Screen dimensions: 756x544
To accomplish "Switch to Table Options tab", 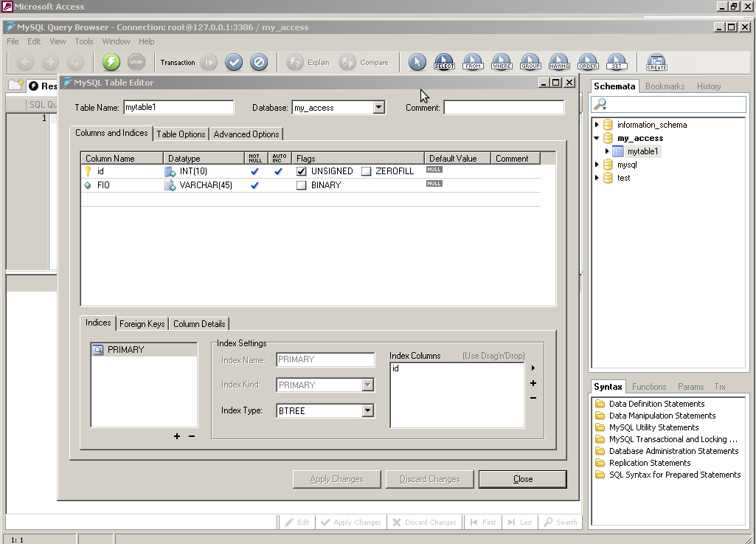I will click(181, 134).
